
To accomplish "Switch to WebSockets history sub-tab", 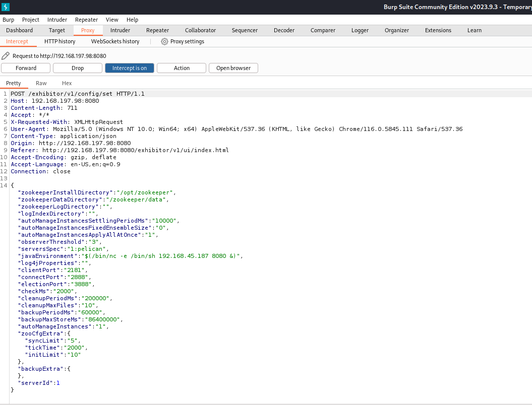I will (x=115, y=41).
